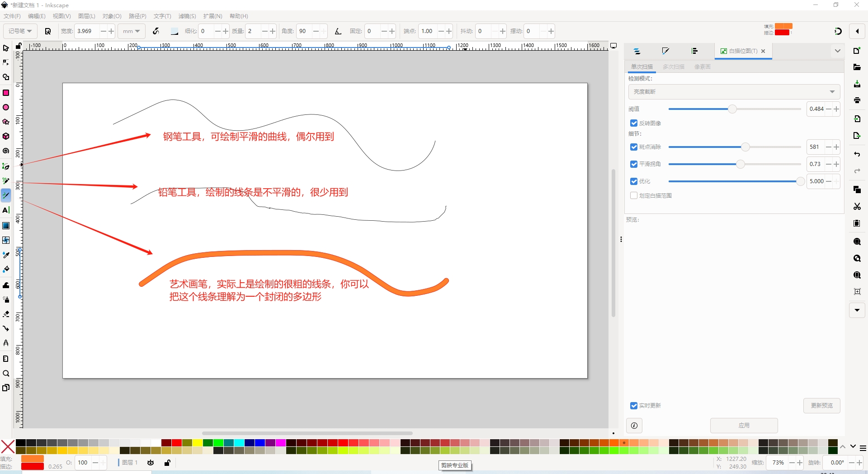Viewport: 868px width, 474px height.
Task: Click the Cut scissors icon
Action: coord(857,207)
